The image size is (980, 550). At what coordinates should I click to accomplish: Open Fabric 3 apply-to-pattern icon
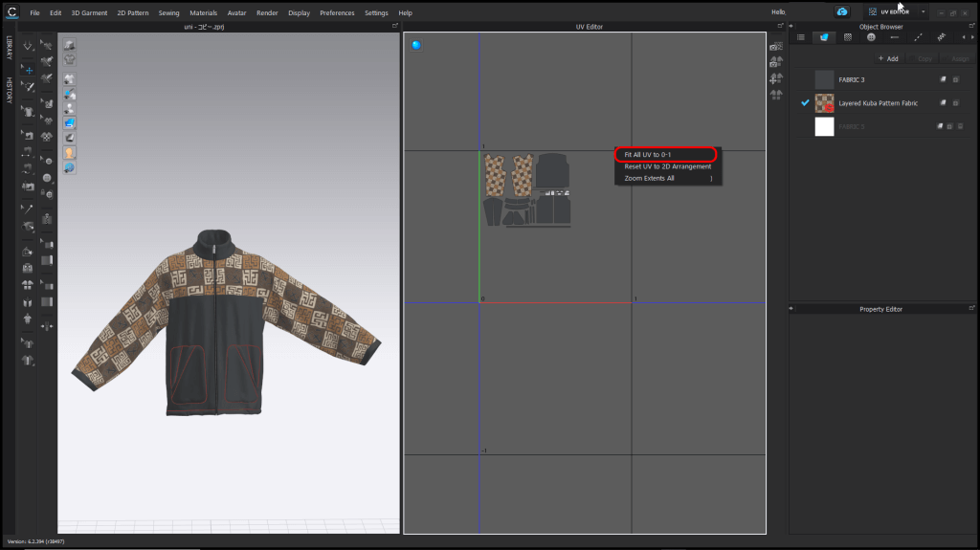pyautogui.click(x=943, y=79)
